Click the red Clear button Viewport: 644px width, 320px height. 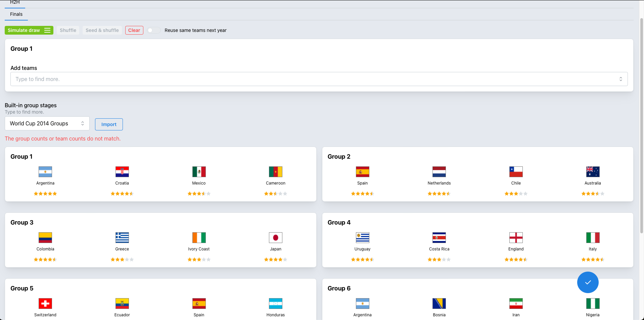134,30
